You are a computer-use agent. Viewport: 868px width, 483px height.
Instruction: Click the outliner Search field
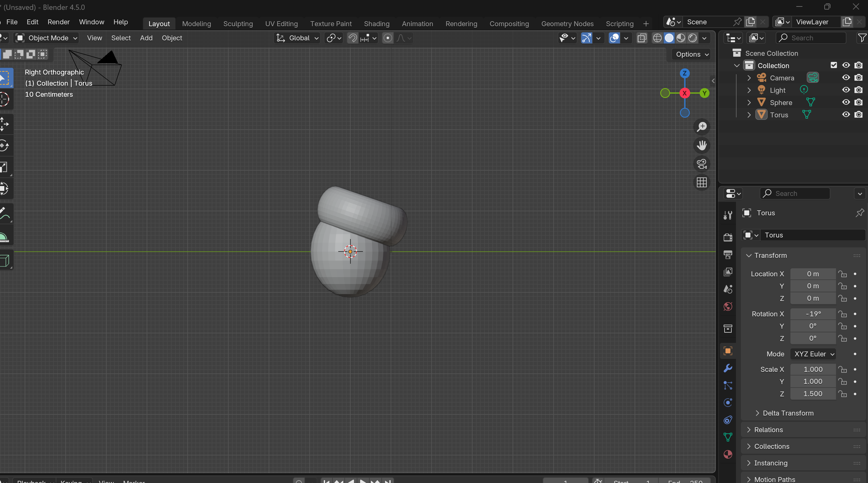(811, 38)
